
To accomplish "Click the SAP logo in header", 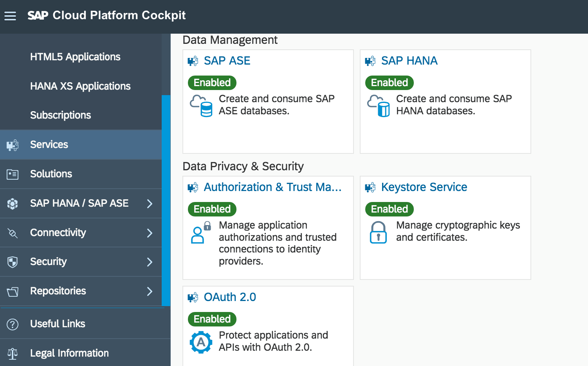I will (x=38, y=15).
